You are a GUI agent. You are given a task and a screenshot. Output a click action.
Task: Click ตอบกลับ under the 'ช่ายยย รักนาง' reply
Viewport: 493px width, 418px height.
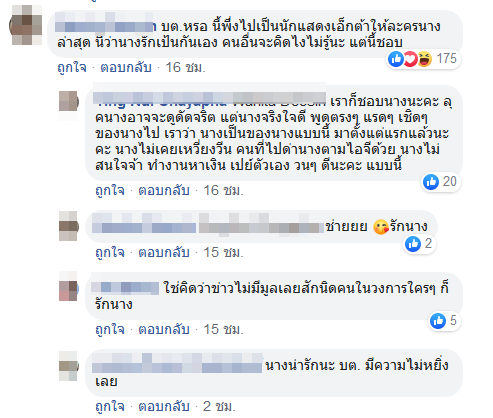164,252
